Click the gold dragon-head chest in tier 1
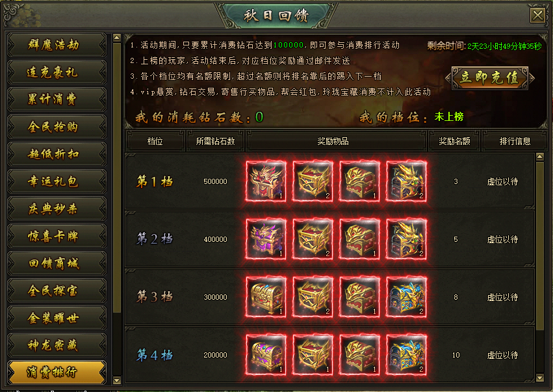553x392 pixels. tap(406, 181)
